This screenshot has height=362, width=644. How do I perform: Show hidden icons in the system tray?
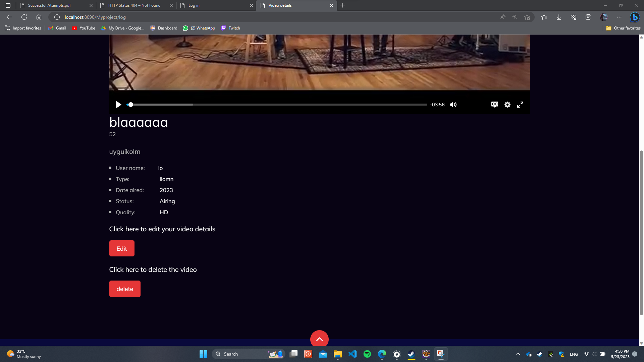[x=518, y=354]
